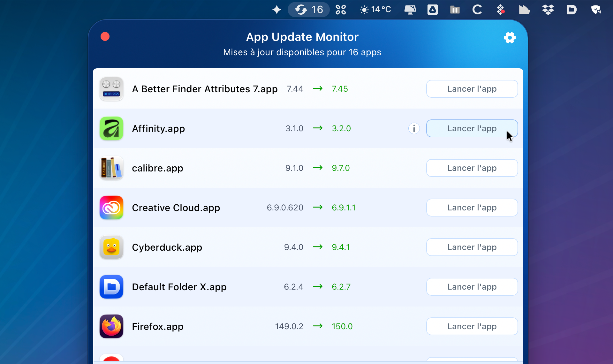Click current version 6.2.4 for Default Folder X
Screen dimensions: 613x364
pyautogui.click(x=294, y=287)
